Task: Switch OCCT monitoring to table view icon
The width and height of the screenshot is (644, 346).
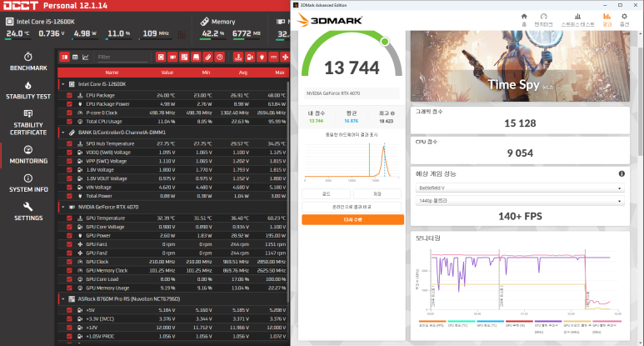Action: coord(75,58)
